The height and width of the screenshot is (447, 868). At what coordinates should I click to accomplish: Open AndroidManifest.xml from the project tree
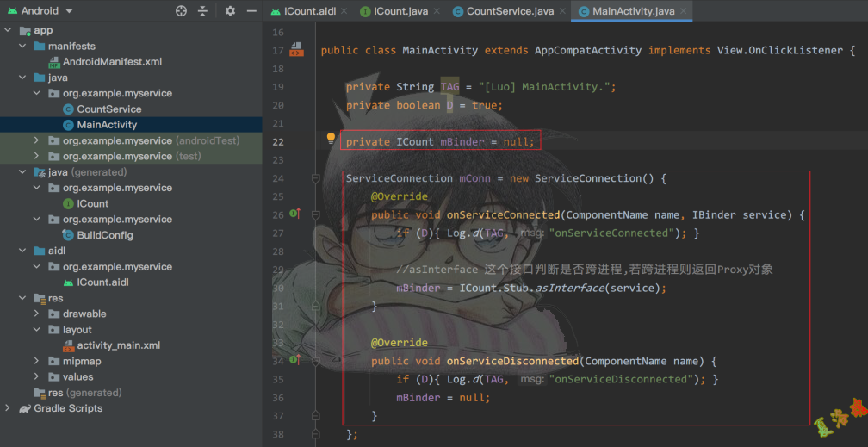click(x=112, y=62)
